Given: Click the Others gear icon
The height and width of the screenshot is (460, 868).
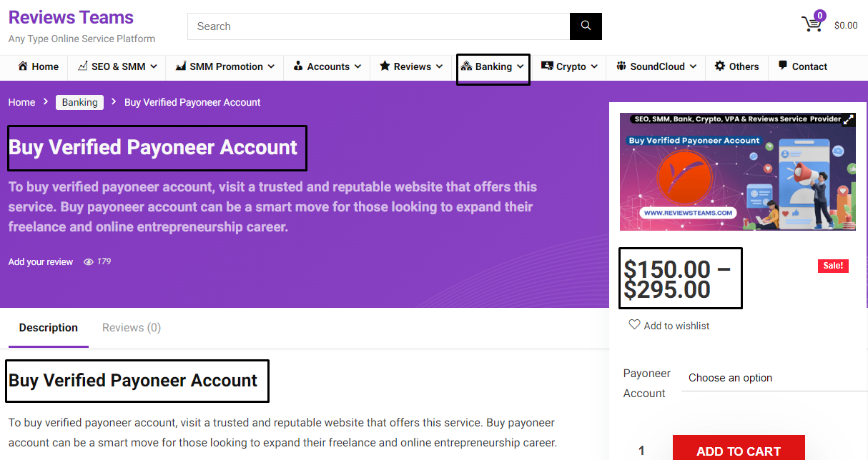Looking at the screenshot, I should 720,66.
